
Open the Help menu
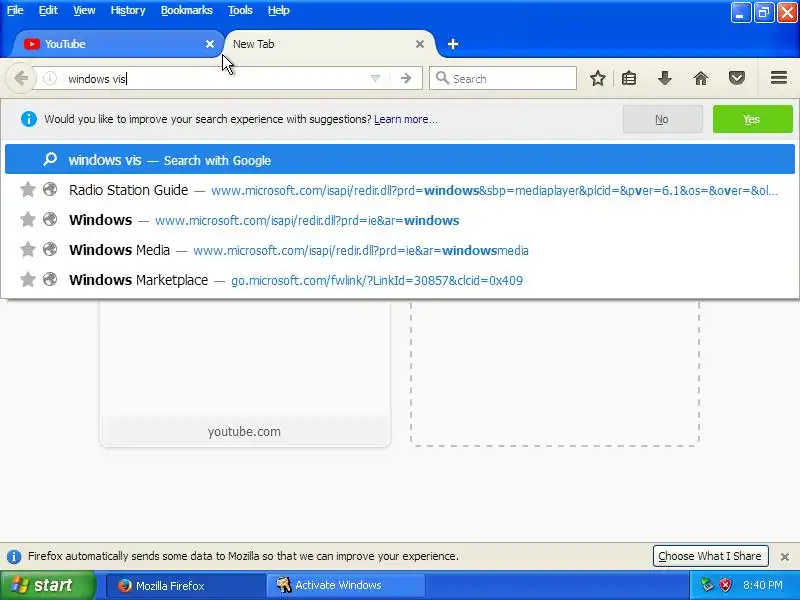[x=279, y=10]
